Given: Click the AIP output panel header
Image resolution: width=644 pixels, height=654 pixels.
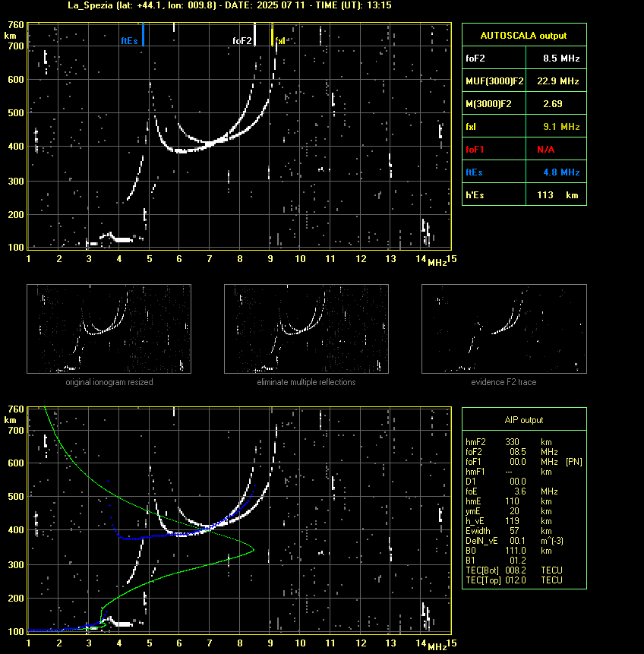Looking at the screenshot, I should click(524, 420).
